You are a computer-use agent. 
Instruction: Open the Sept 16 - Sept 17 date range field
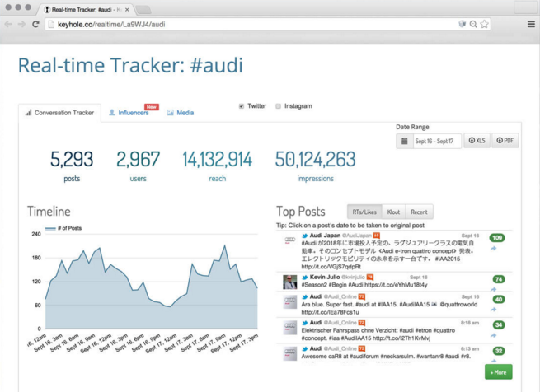[x=437, y=141]
